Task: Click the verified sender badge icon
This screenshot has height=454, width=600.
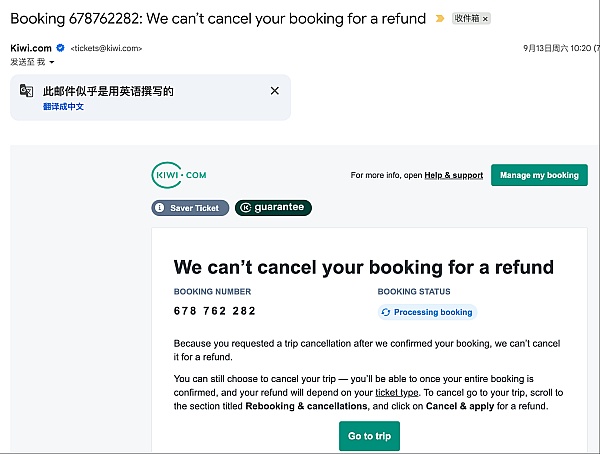Action: coord(60,48)
